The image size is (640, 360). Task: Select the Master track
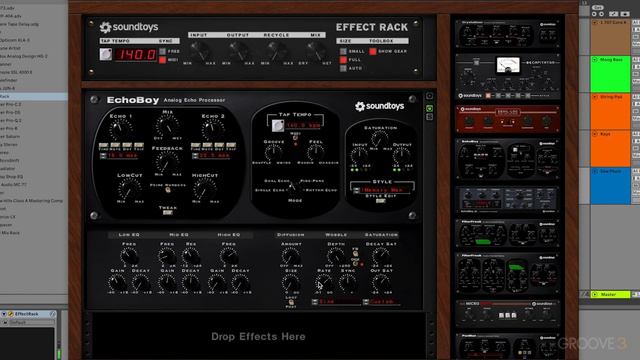click(610, 294)
